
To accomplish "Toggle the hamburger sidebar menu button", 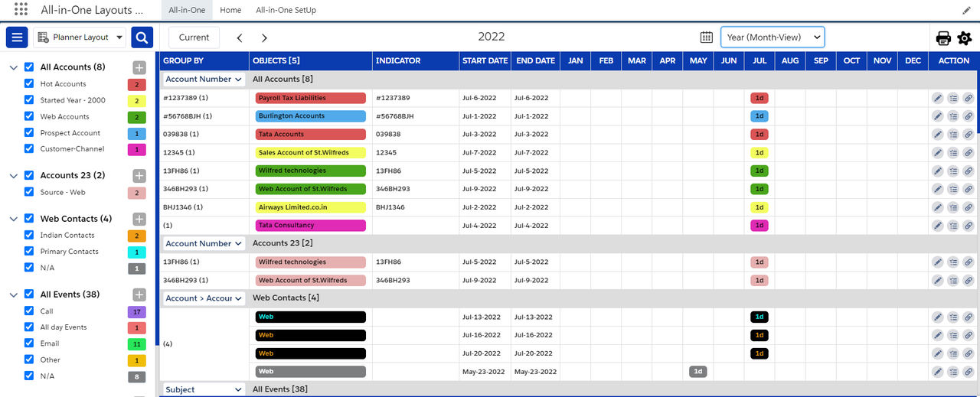I will tap(17, 37).
